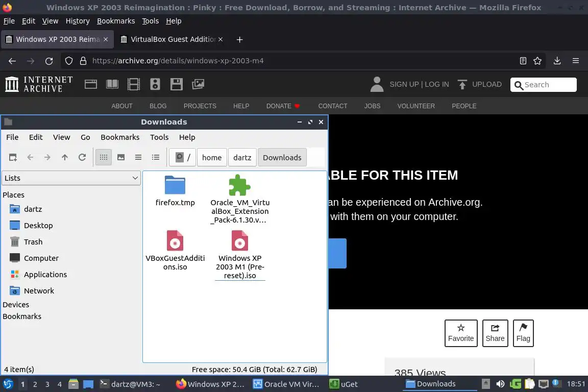This screenshot has height=392, width=588.
Task: Open Oracle VM VirtualBox from taskbar
Action: click(x=286, y=384)
